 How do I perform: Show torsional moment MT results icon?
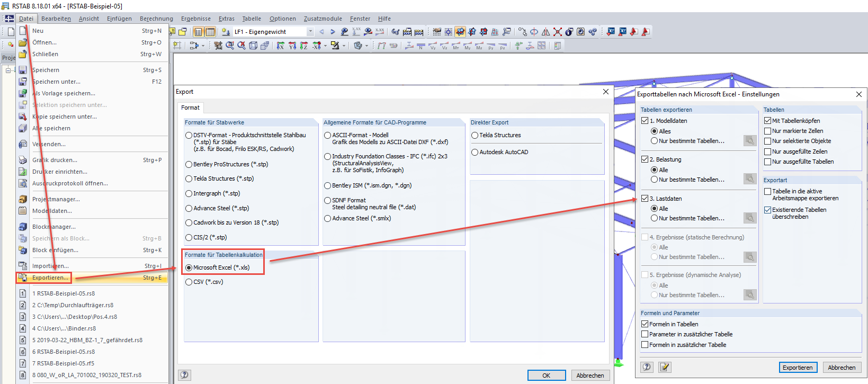[x=456, y=46]
